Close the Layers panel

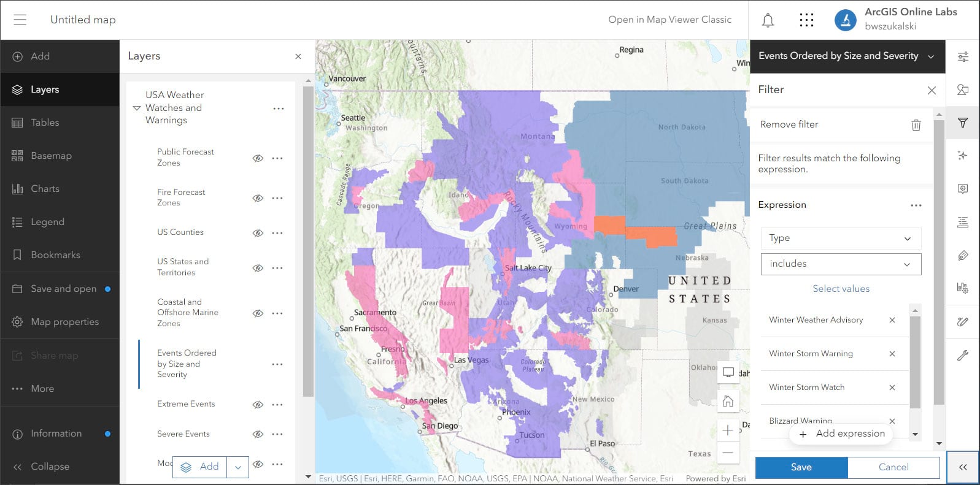[298, 56]
